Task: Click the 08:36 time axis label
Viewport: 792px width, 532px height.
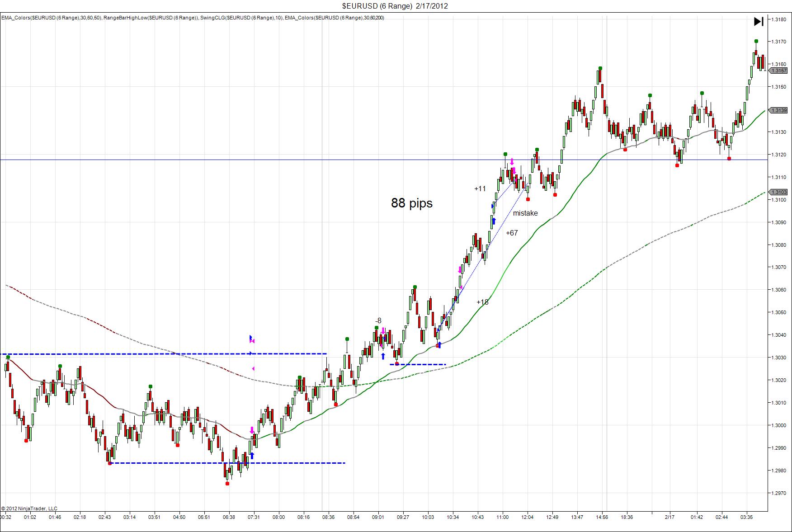Action: (329, 517)
